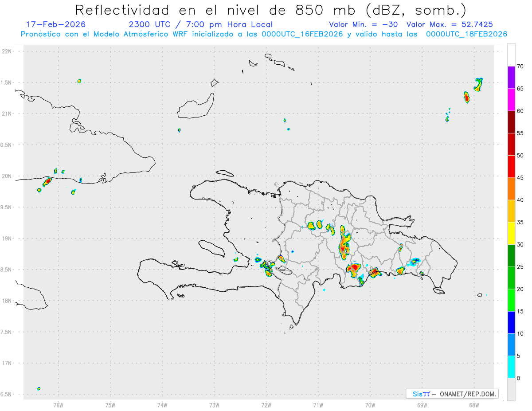Click the '25' colorbar tick label

click(x=520, y=267)
